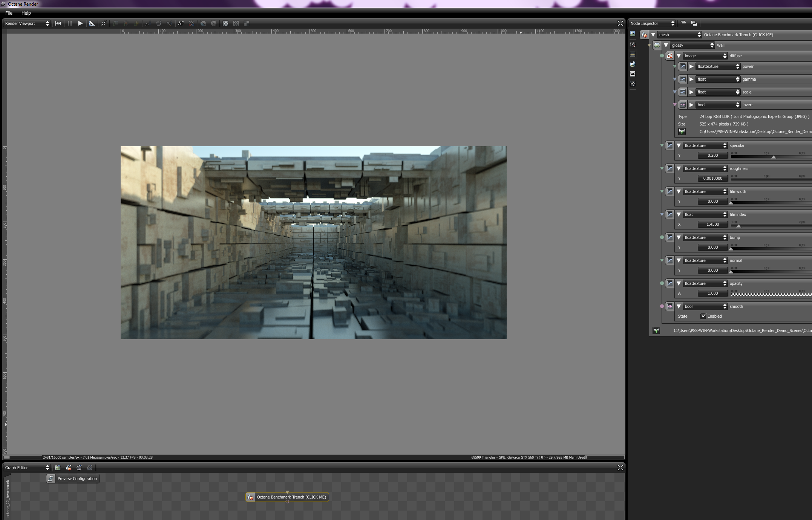
Task: Click the glossy material sphere icon
Action: tap(657, 45)
